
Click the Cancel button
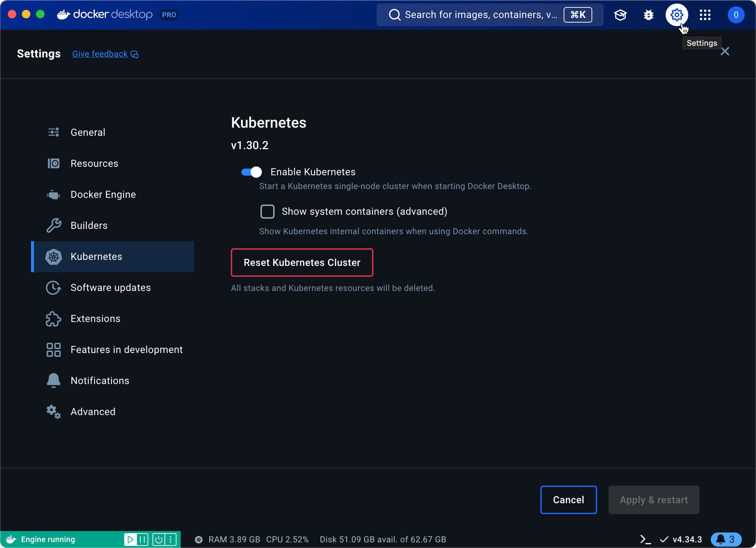568,500
